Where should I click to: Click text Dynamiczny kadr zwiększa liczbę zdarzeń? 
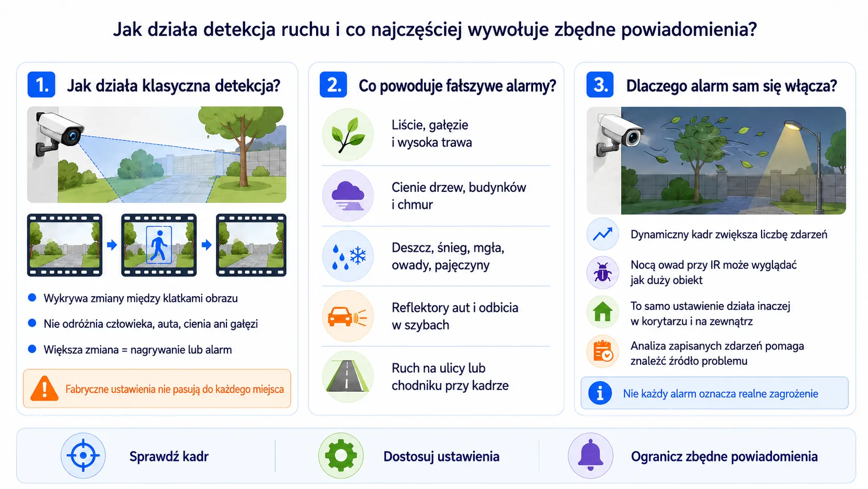point(729,234)
